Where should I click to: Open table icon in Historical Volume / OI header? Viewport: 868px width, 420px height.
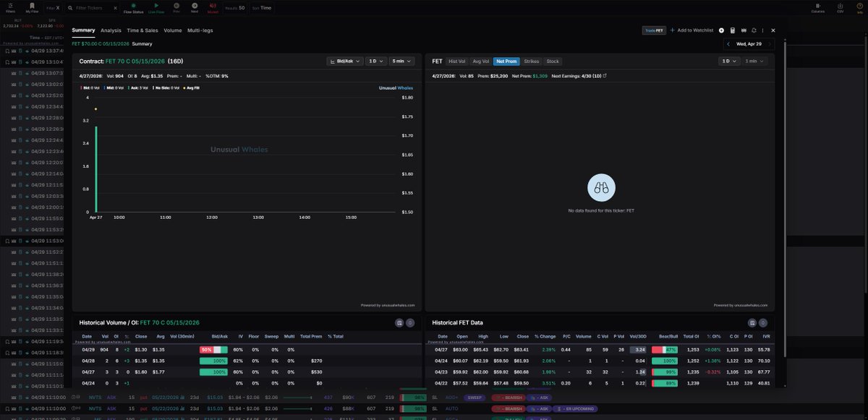click(x=399, y=322)
